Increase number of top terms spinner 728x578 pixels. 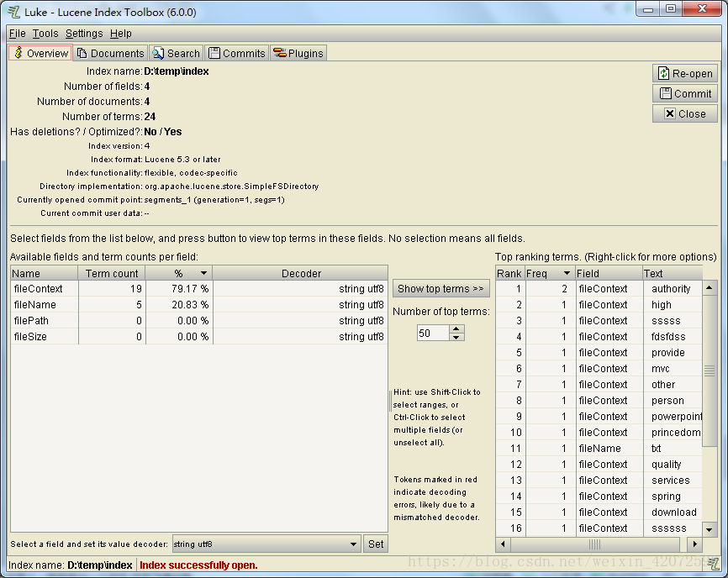[x=456, y=328]
